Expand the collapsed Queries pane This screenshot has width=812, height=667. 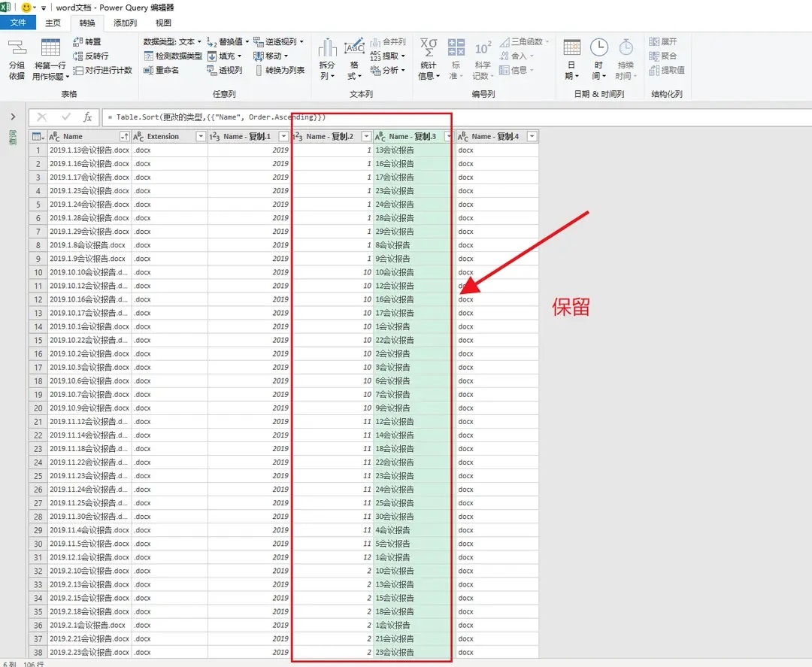(13, 117)
